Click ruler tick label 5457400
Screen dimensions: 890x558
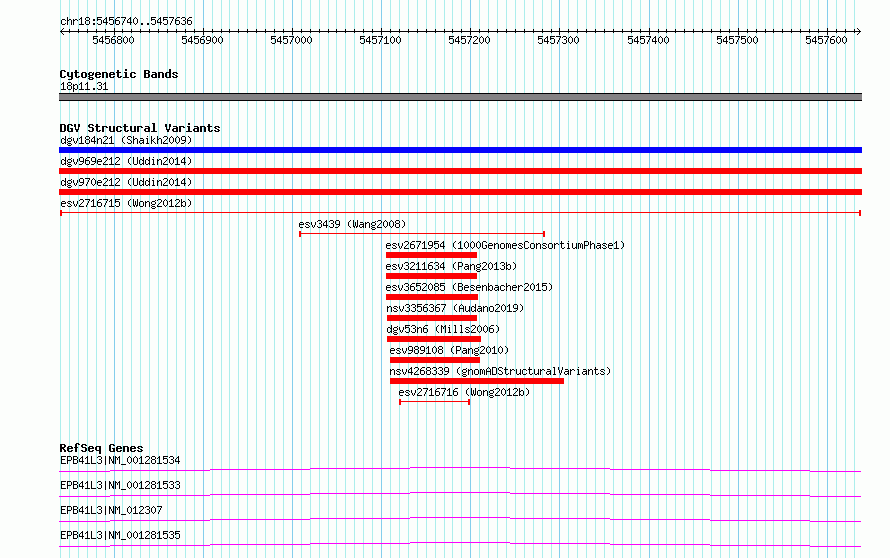click(x=648, y=40)
